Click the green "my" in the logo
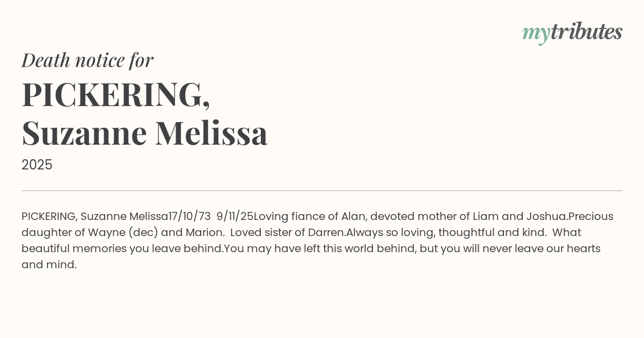The image size is (644, 338). (x=536, y=33)
